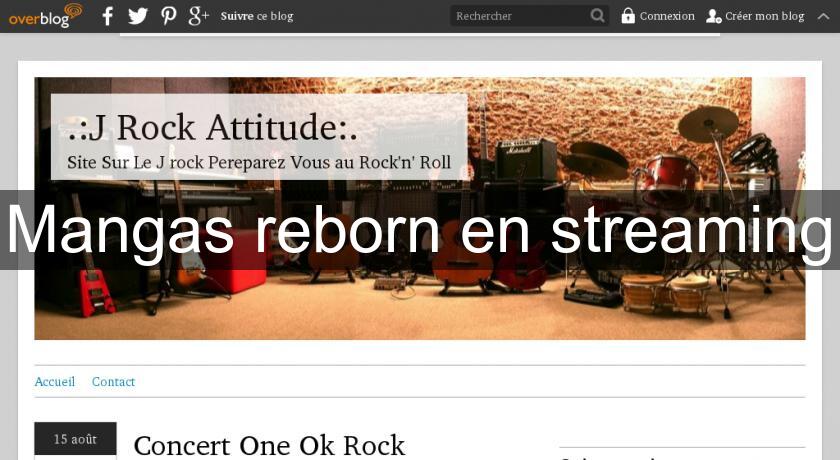Go to the Accueil menu item
This screenshot has width=840, height=460.
click(x=55, y=382)
